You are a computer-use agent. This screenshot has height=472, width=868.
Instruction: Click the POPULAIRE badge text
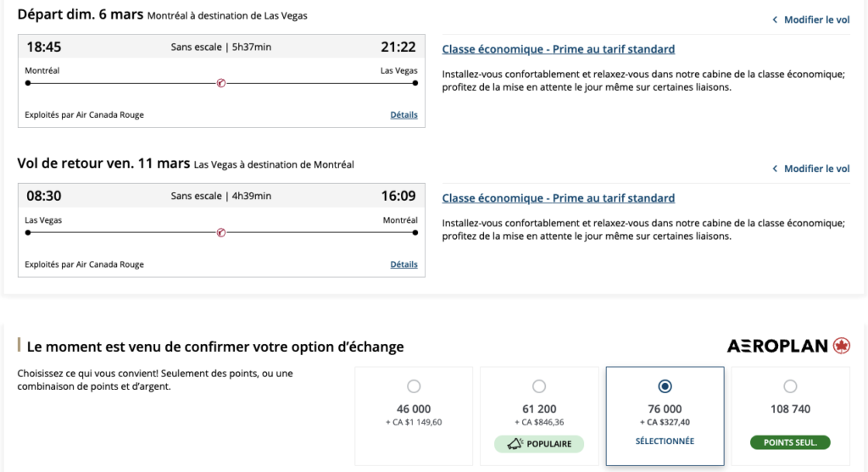[x=549, y=443]
